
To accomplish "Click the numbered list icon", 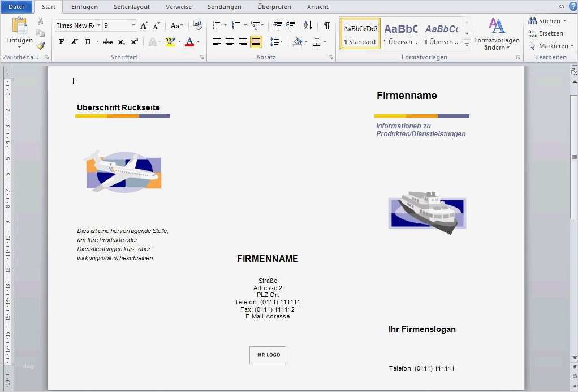I will (x=236, y=25).
